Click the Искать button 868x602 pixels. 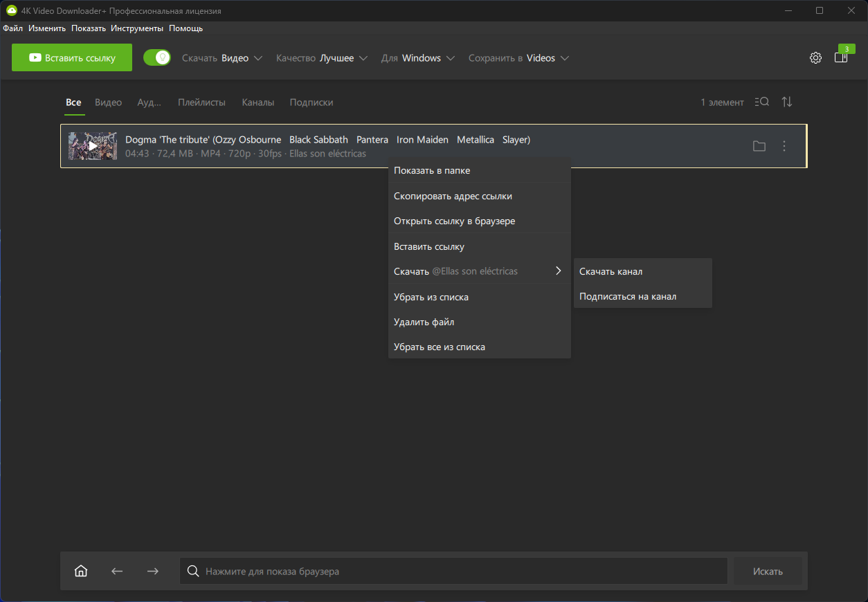pos(768,571)
